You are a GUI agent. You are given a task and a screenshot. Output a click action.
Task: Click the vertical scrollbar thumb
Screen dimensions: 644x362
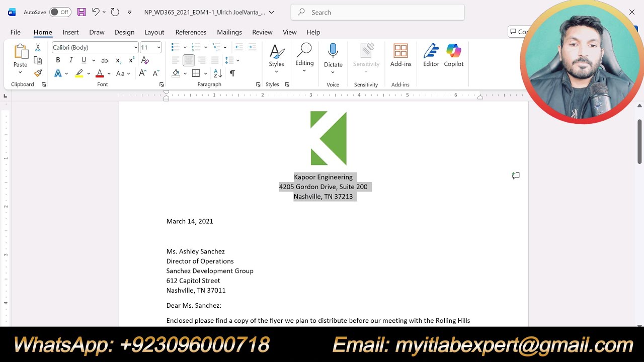pos(639,141)
